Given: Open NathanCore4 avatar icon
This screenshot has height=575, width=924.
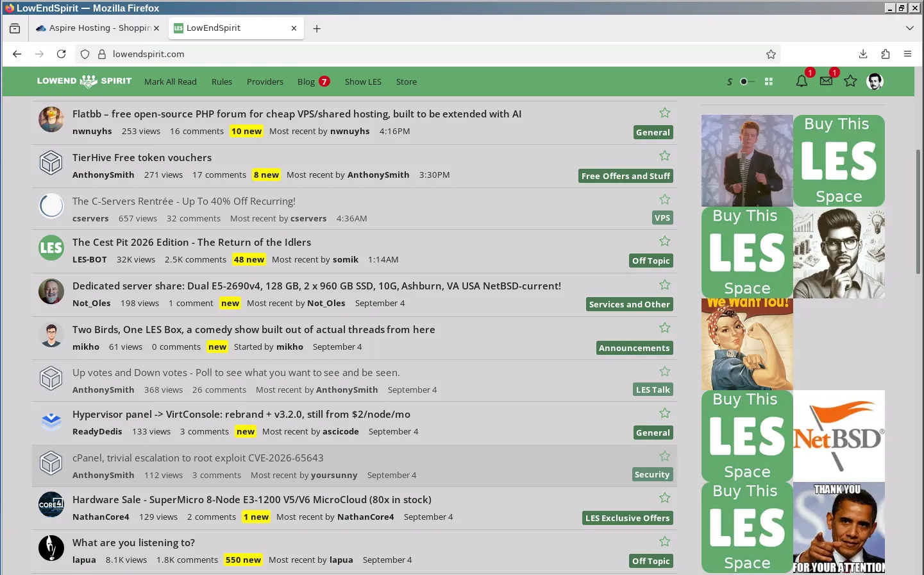Looking at the screenshot, I should coord(51,505).
